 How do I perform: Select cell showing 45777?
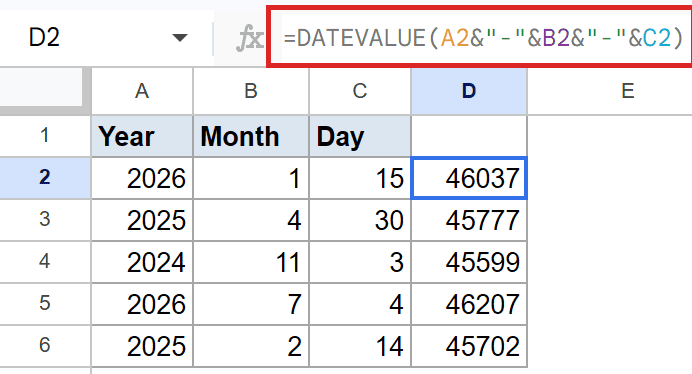[x=469, y=220]
